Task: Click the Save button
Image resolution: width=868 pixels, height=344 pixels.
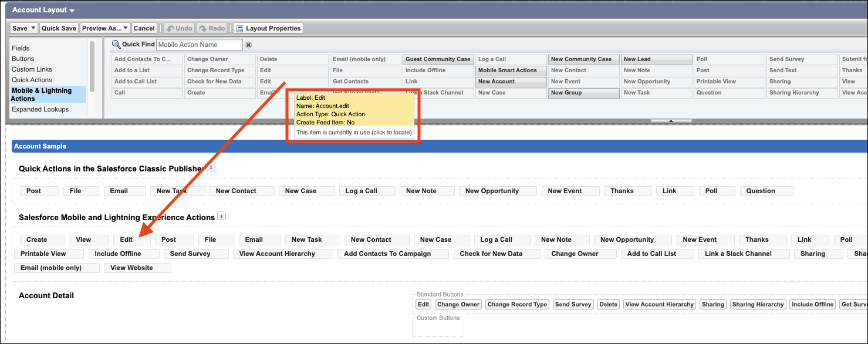Action: pyautogui.click(x=20, y=28)
